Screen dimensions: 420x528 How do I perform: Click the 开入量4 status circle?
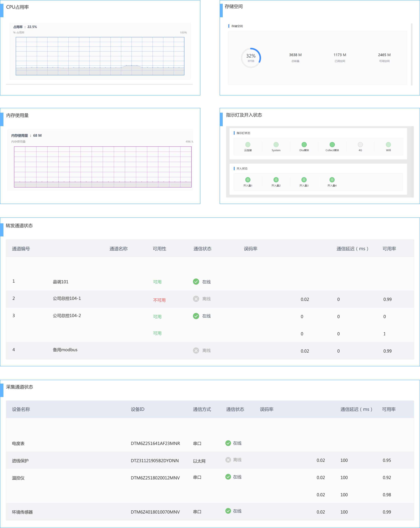(x=332, y=180)
